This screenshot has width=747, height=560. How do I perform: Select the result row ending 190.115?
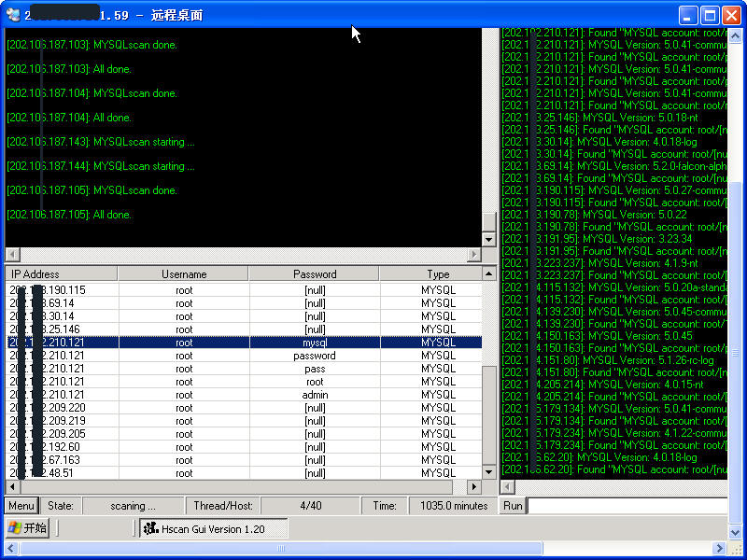coord(244,290)
